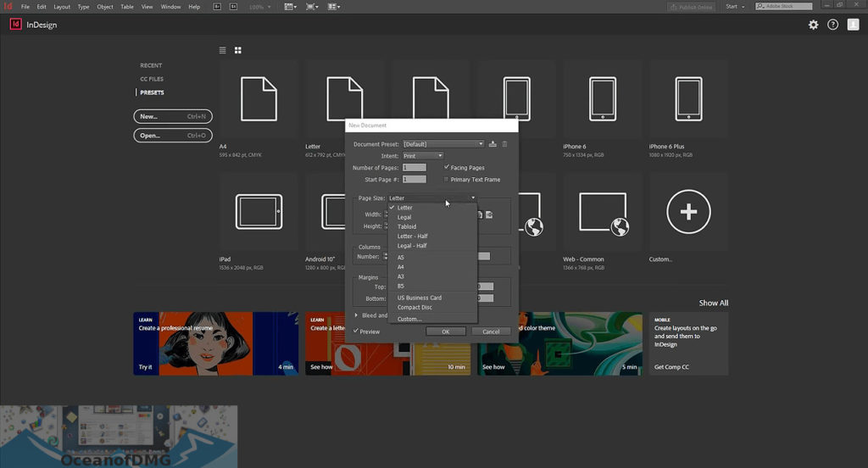The image size is (868, 468).
Task: Choose the iPad preset
Action: pyautogui.click(x=259, y=212)
